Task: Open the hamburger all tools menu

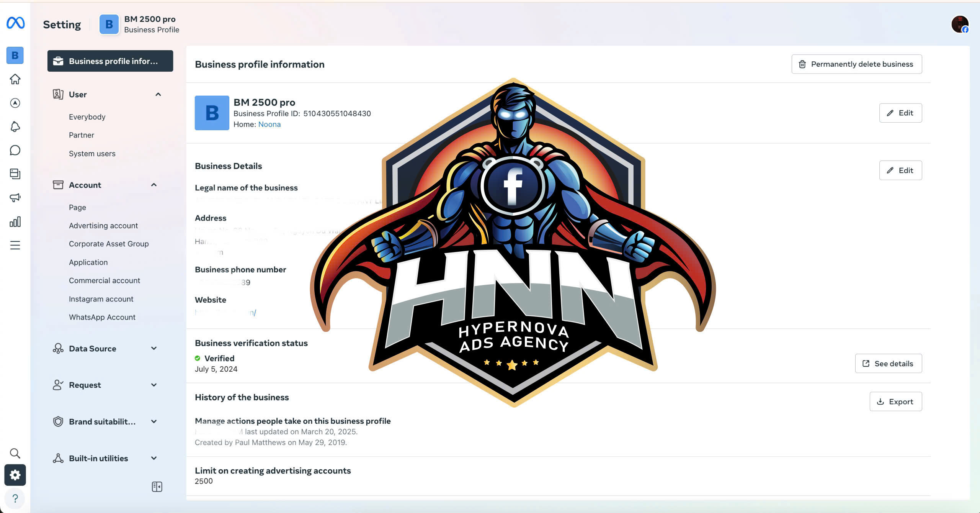Action: point(15,245)
